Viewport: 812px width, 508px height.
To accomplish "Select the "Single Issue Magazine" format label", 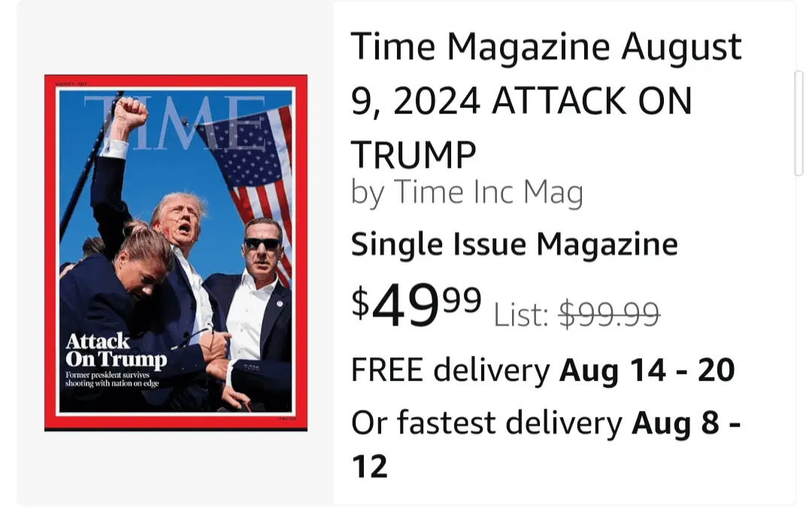I will 514,244.
